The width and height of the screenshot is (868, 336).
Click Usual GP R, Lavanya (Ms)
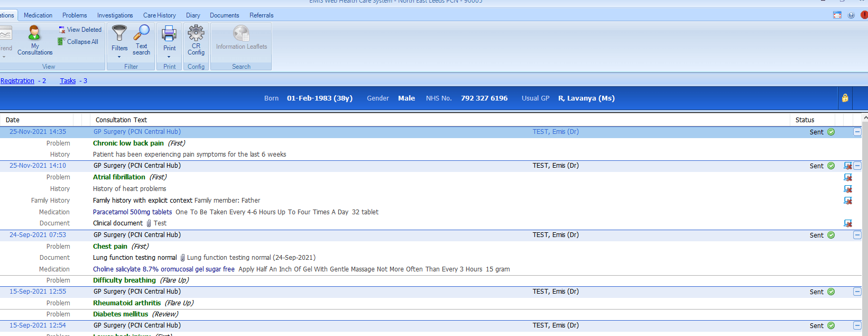568,98
